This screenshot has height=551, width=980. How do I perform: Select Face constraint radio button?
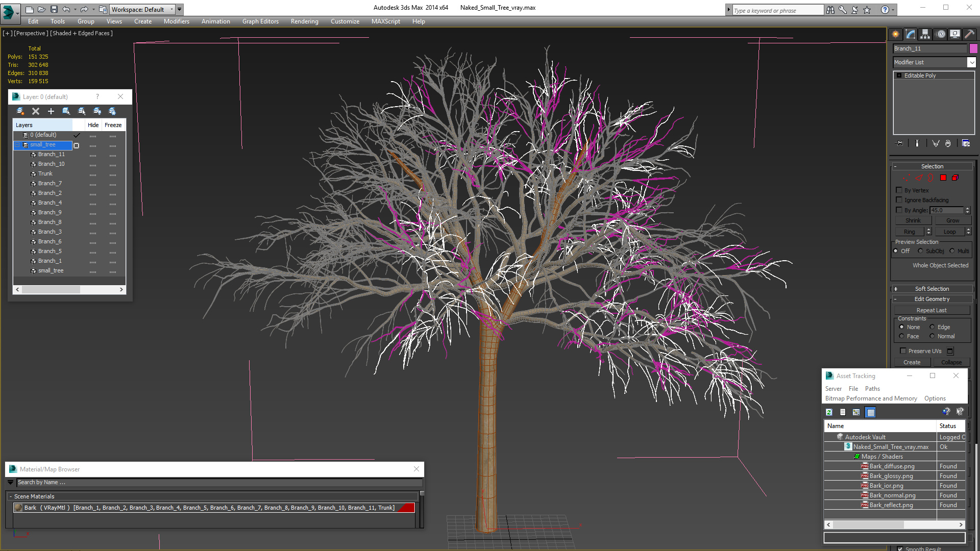(902, 336)
